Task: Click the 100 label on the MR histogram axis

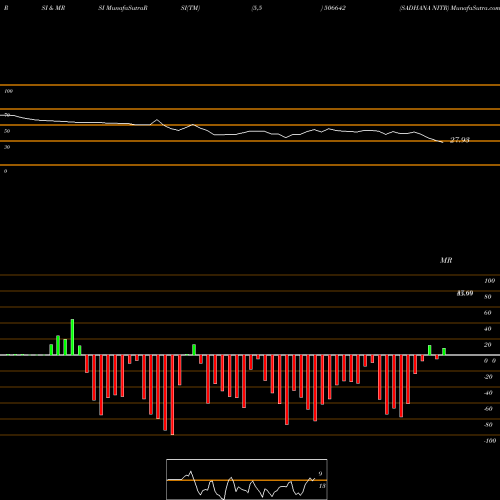Action: pyautogui.click(x=489, y=281)
